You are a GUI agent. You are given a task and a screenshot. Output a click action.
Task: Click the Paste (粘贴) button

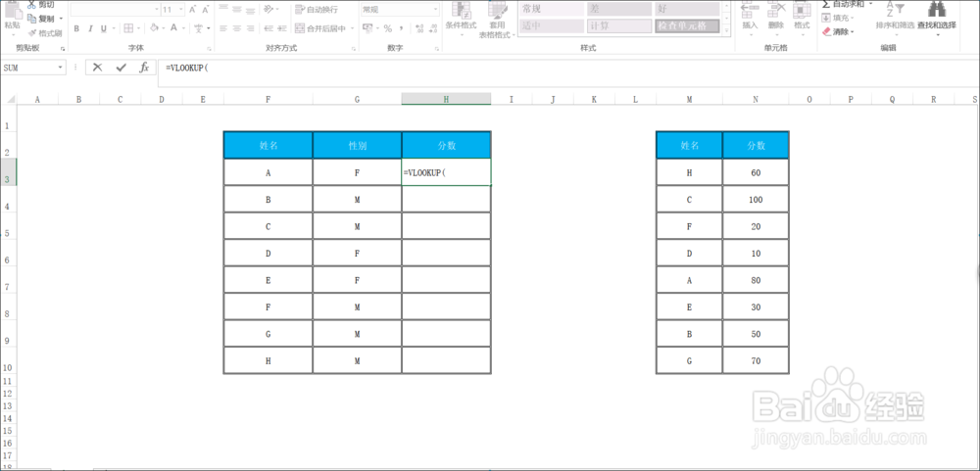point(13,19)
